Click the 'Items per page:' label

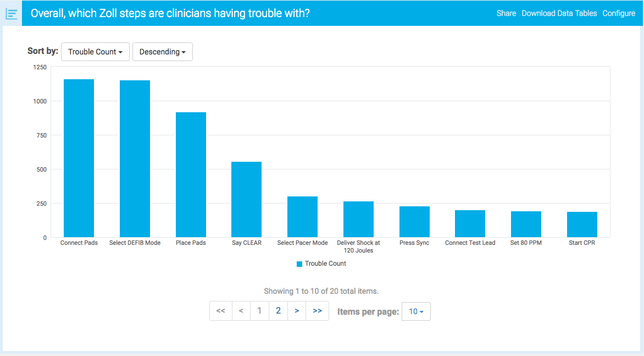coord(368,311)
